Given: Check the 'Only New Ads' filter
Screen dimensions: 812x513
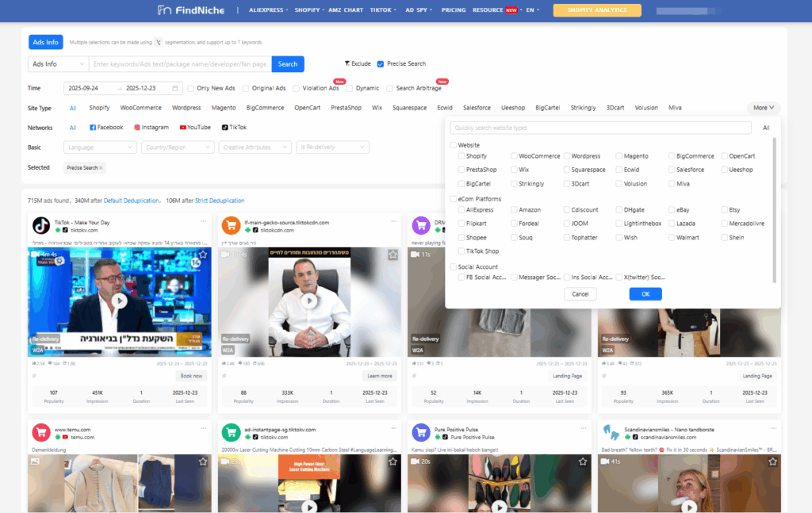Looking at the screenshot, I should coord(190,89).
